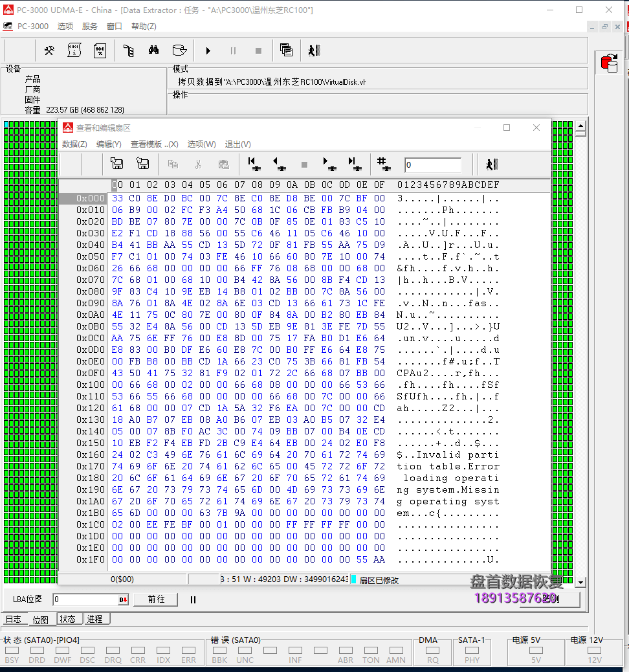
Task: Stop the task in the main toolbar
Action: point(258,50)
